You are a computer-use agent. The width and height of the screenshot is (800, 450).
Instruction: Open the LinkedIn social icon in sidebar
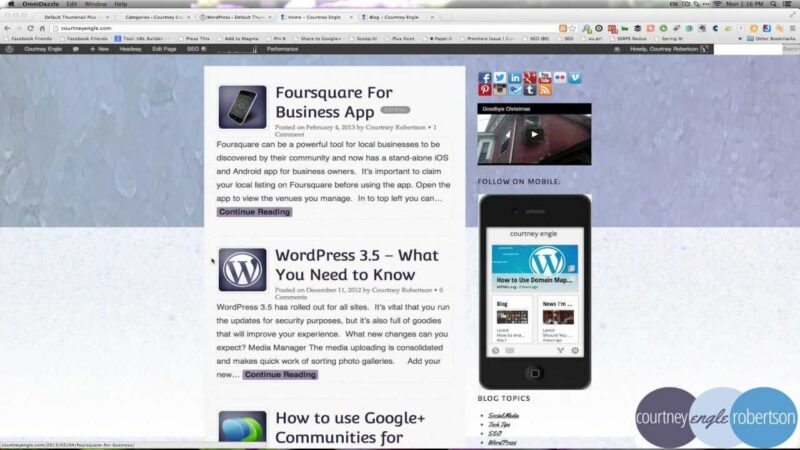(515, 78)
